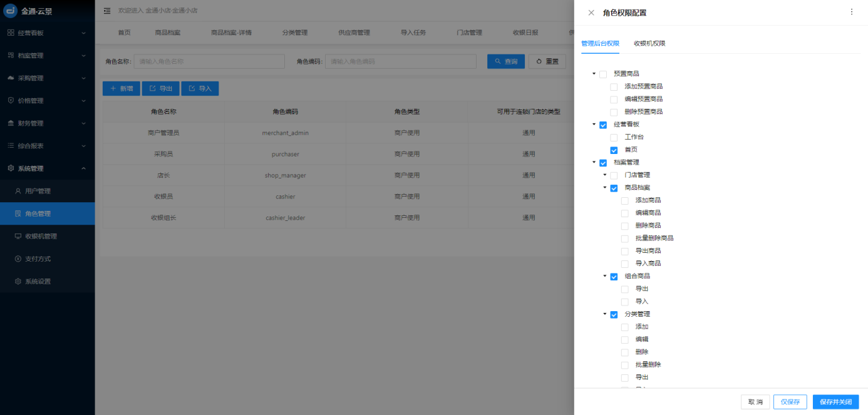Open the 收银日报 page tab
This screenshot has width=868, height=415.
(x=525, y=33)
